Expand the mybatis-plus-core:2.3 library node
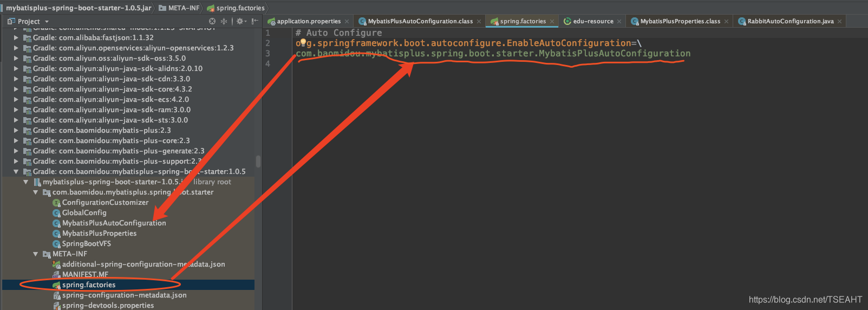The image size is (868, 310). (16, 141)
